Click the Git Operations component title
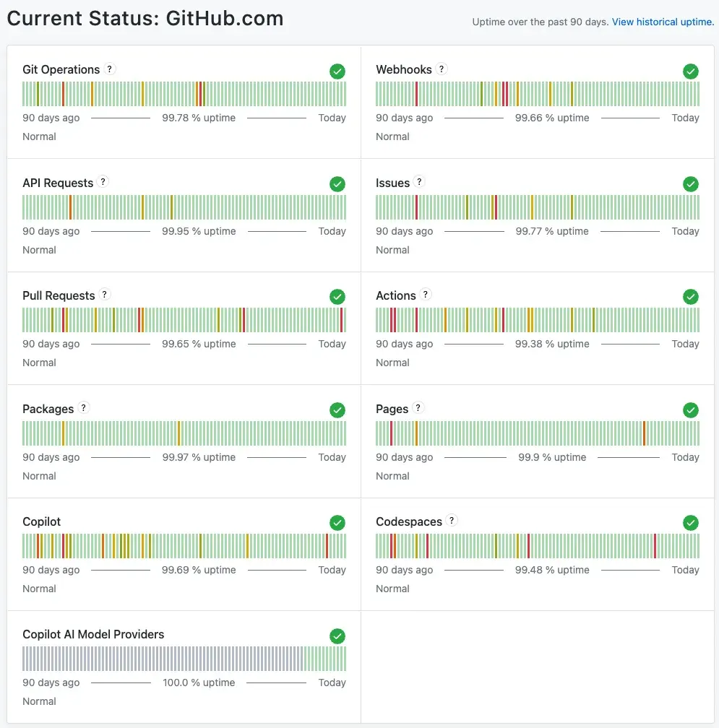The image size is (719, 728). (61, 69)
